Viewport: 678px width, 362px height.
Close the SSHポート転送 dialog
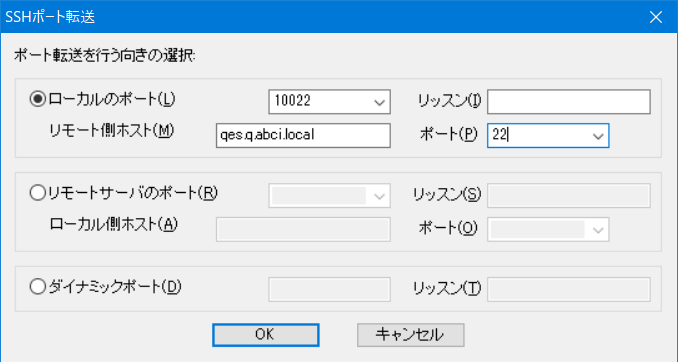tap(656, 17)
